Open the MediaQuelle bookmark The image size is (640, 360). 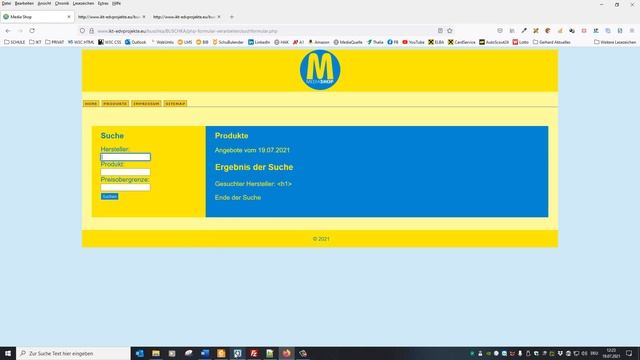point(348,42)
